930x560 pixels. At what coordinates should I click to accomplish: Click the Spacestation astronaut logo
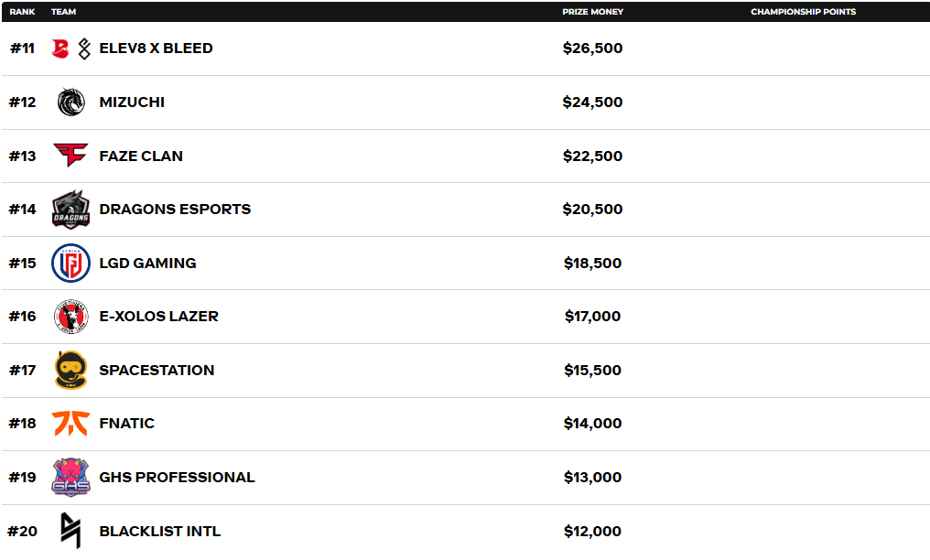point(70,370)
